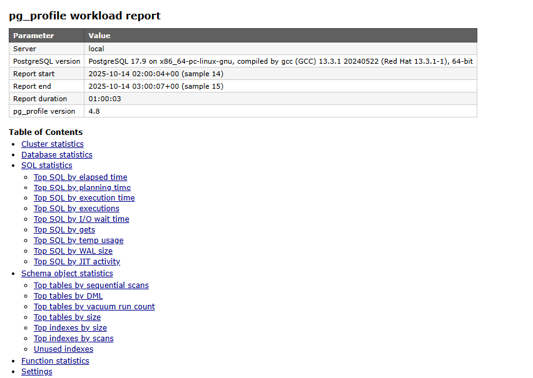The width and height of the screenshot is (533, 378).
Task: Open Top indexes by size
Action: click(70, 328)
